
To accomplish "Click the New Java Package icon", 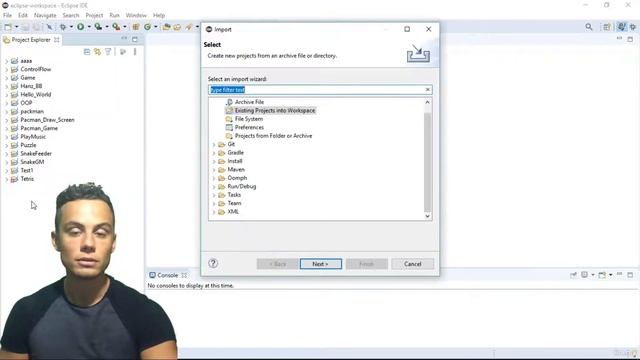I will (136, 27).
